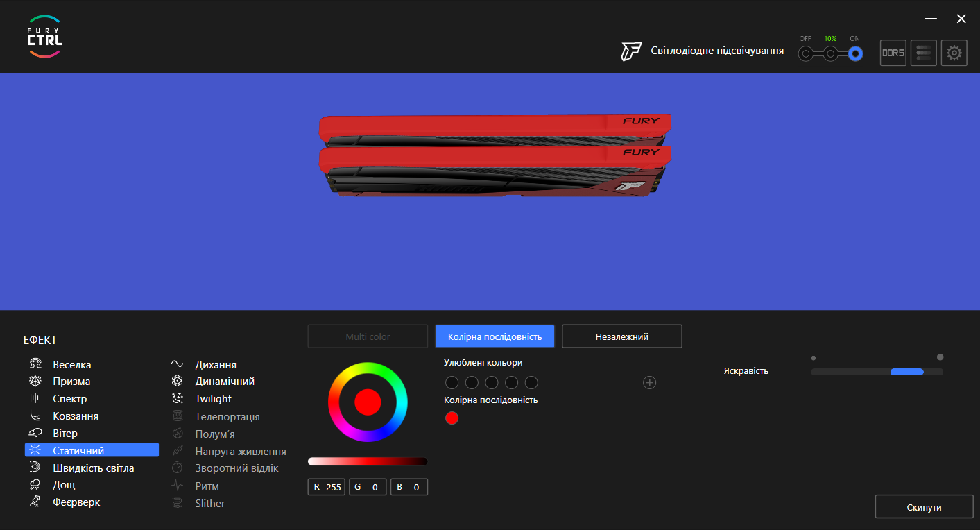The width and height of the screenshot is (980, 530).
Task: Choose the Призма effect icon
Action: click(35, 381)
